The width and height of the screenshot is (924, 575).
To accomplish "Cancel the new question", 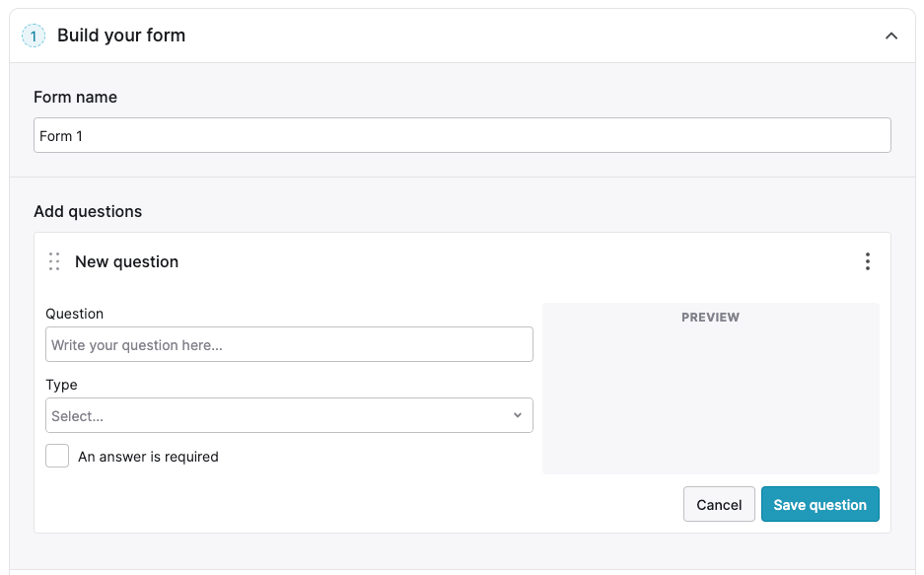I will (x=719, y=504).
